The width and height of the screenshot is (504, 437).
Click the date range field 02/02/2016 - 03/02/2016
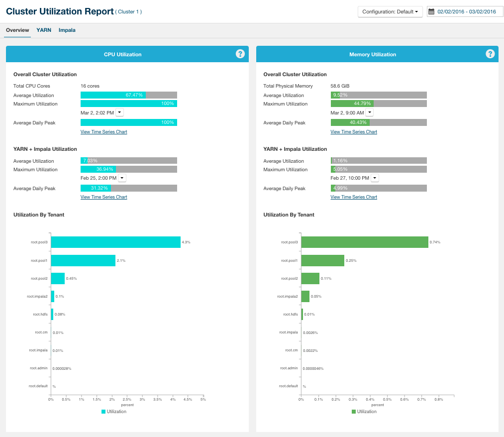(x=466, y=11)
